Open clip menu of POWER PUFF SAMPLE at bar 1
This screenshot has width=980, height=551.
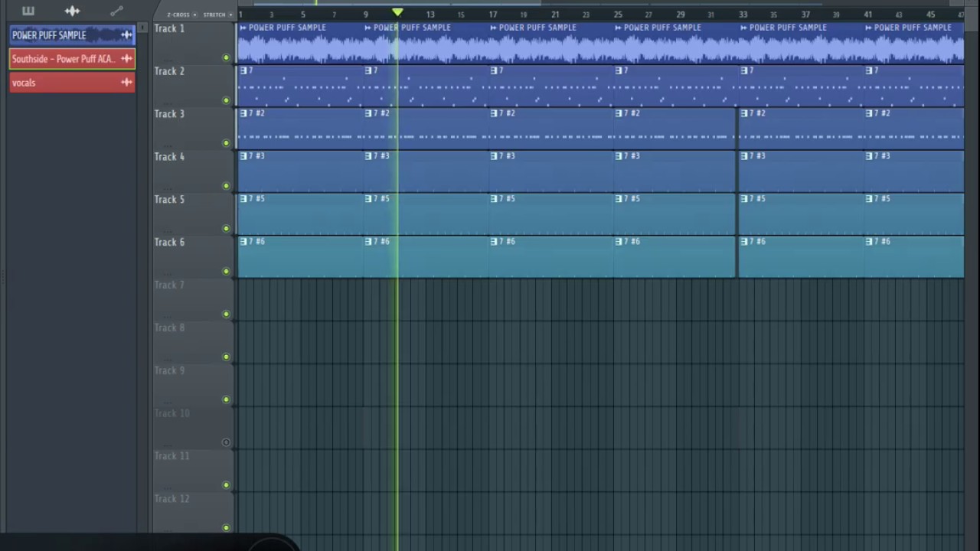click(x=243, y=28)
